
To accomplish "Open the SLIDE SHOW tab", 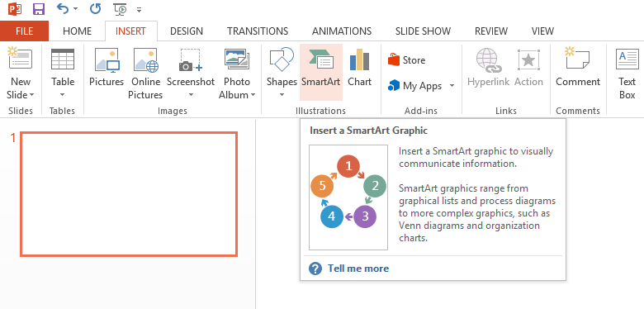I will (x=423, y=31).
